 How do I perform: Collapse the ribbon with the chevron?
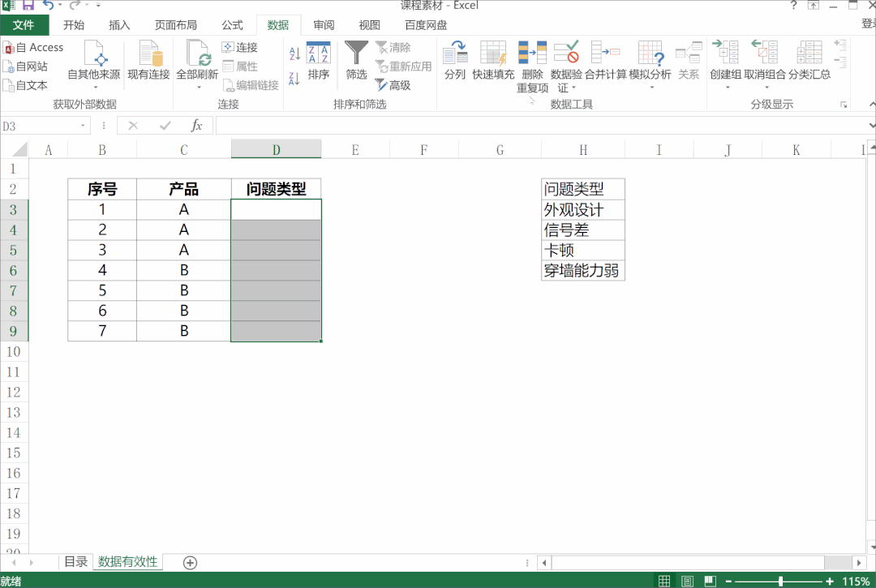(871, 105)
